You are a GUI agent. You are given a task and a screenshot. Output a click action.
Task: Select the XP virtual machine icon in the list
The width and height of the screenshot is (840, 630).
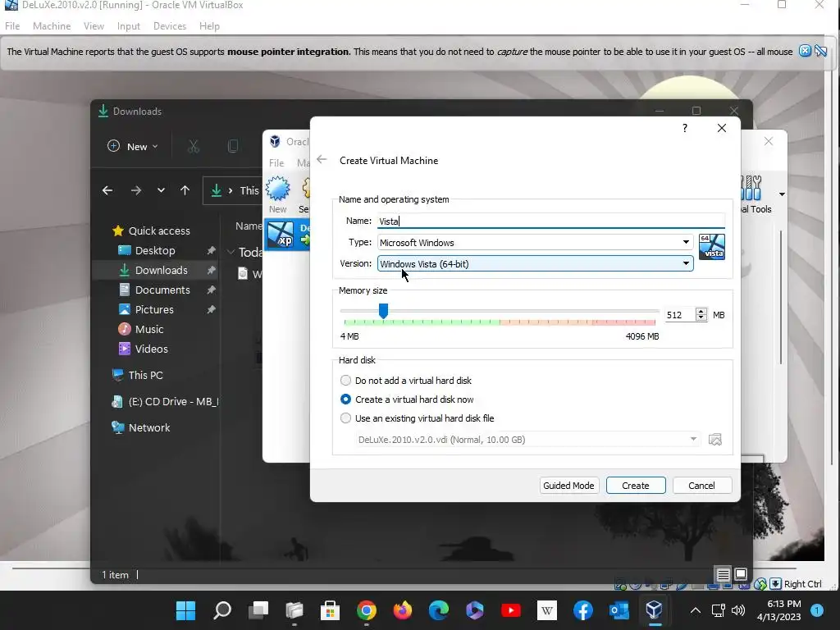281,235
